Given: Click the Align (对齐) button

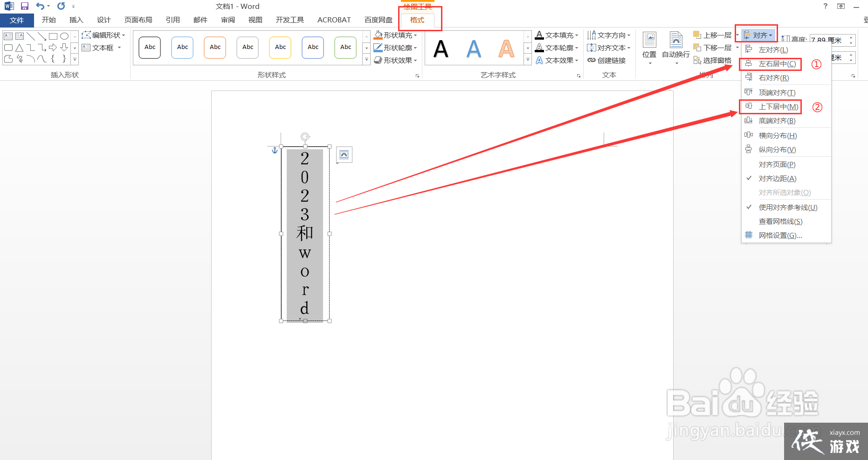Looking at the screenshot, I should pyautogui.click(x=758, y=35).
